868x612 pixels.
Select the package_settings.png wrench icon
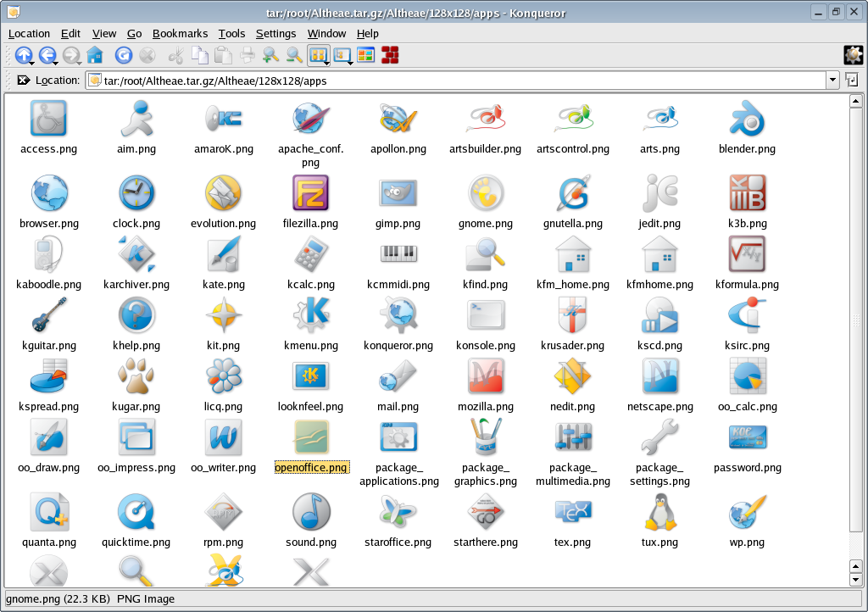click(x=659, y=437)
